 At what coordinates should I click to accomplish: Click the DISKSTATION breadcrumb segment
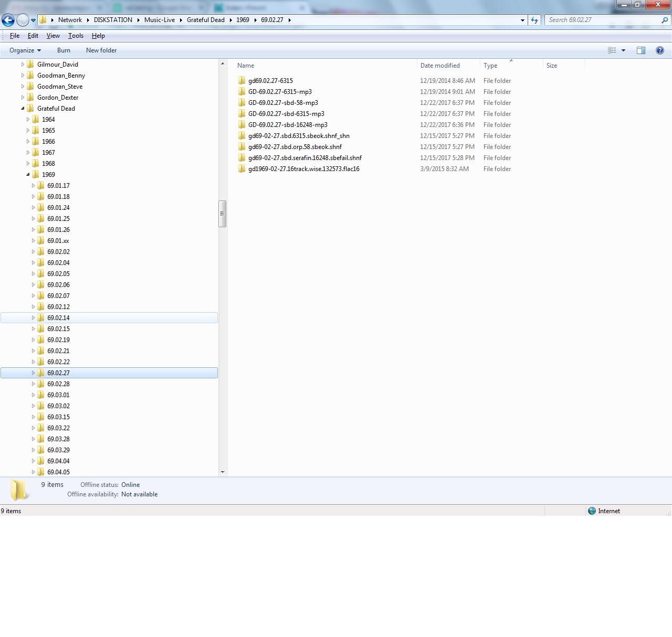[113, 20]
